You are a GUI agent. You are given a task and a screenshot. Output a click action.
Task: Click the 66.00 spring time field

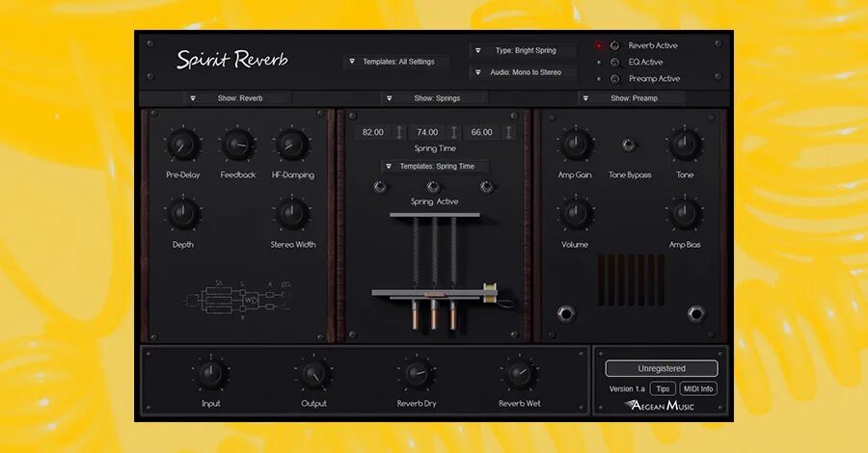point(481,132)
